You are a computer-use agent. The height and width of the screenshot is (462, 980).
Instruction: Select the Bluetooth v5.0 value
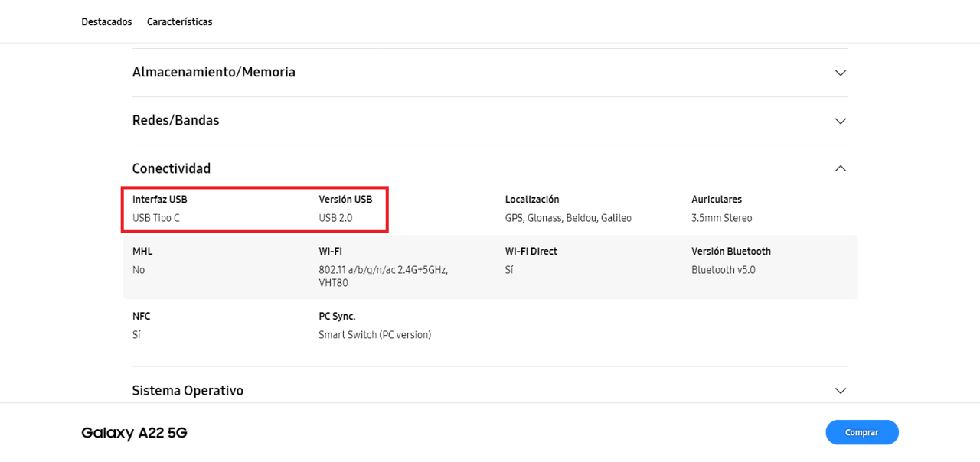pyautogui.click(x=724, y=270)
